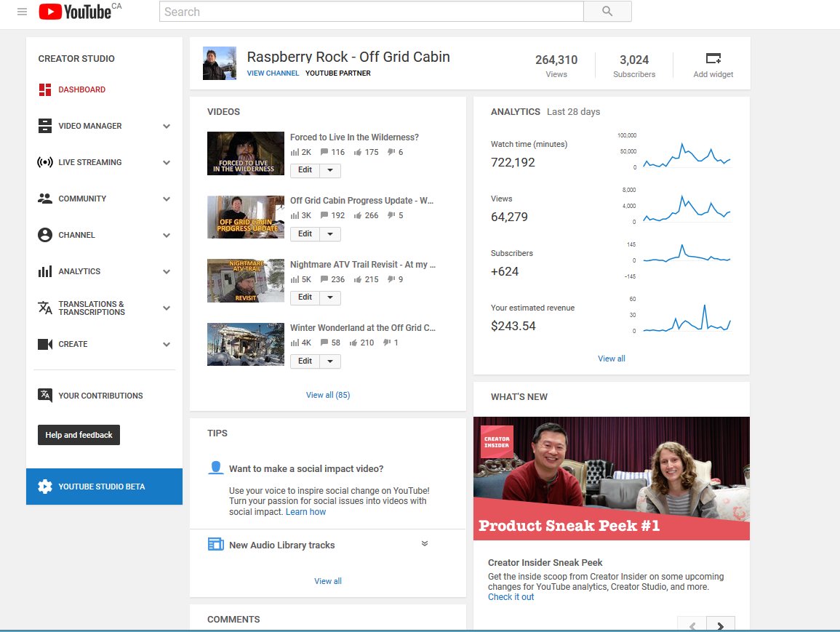Image resolution: width=840 pixels, height=632 pixels.
Task: Open Your Contributions page
Action: [100, 396]
